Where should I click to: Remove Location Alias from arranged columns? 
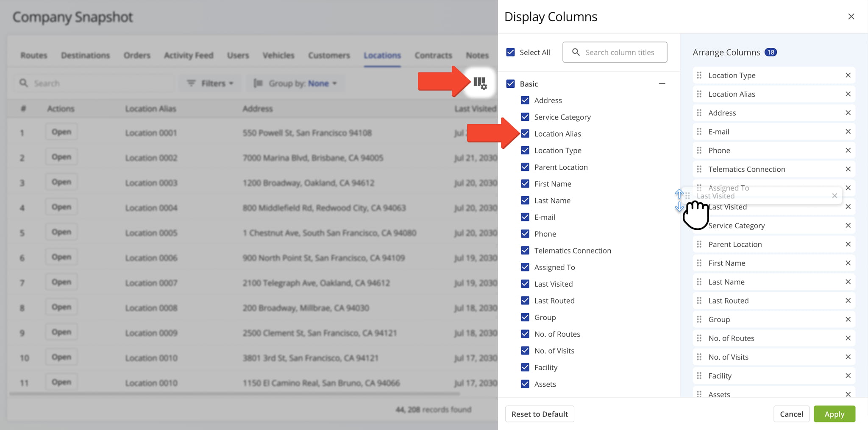pos(848,94)
